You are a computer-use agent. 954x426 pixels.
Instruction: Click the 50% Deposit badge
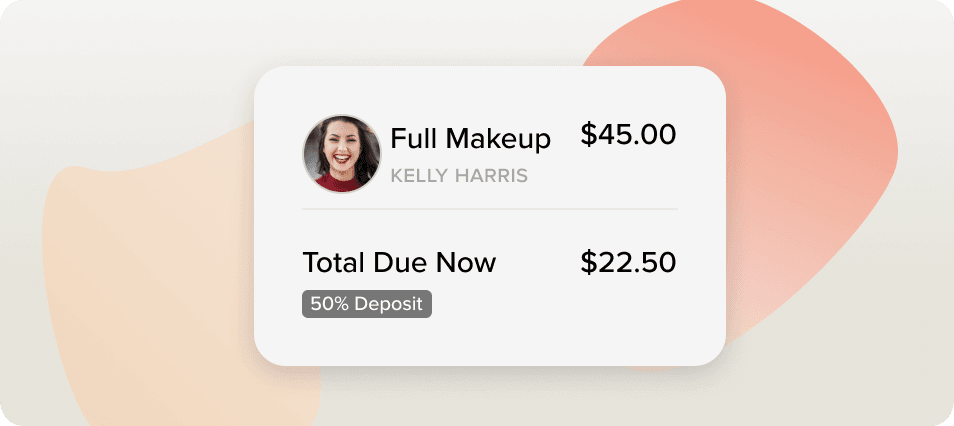[367, 304]
